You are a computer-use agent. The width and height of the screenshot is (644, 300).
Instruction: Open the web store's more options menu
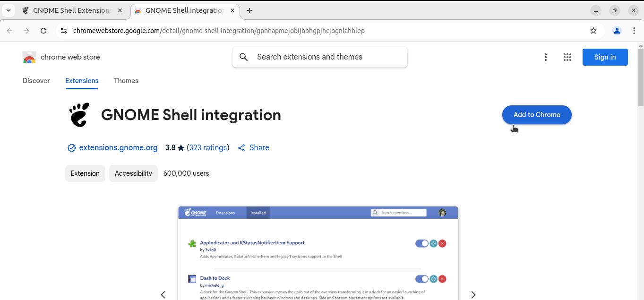(x=546, y=57)
